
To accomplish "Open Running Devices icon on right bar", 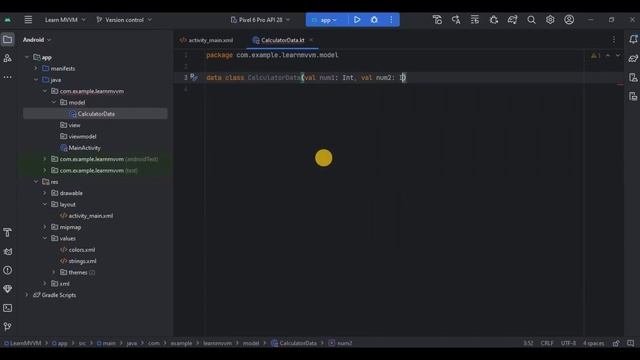I will click(633, 96).
